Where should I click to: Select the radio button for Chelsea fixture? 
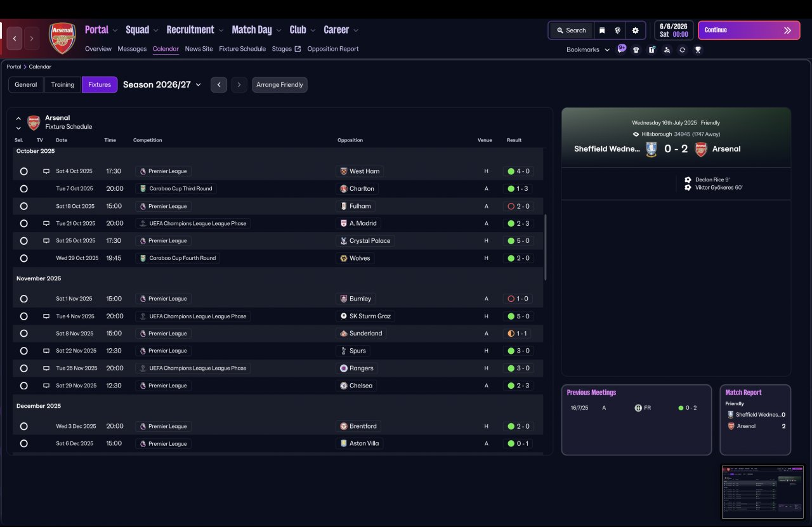[x=23, y=386]
